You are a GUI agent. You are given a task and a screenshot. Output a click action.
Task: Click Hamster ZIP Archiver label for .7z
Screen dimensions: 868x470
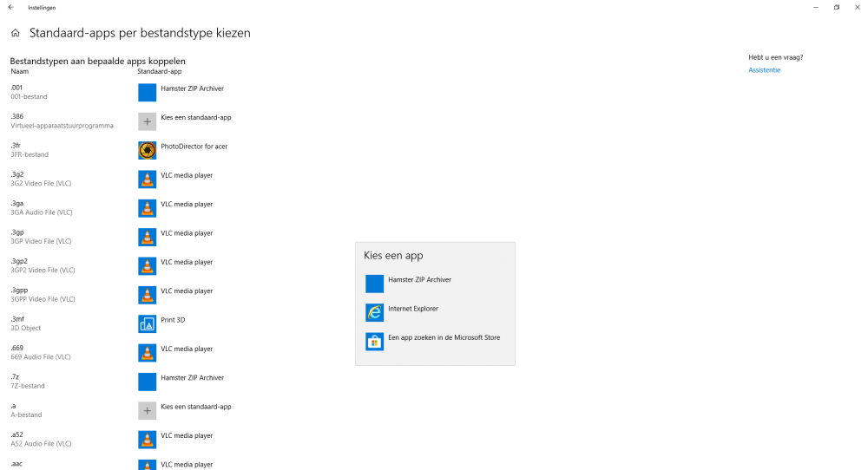tap(192, 378)
